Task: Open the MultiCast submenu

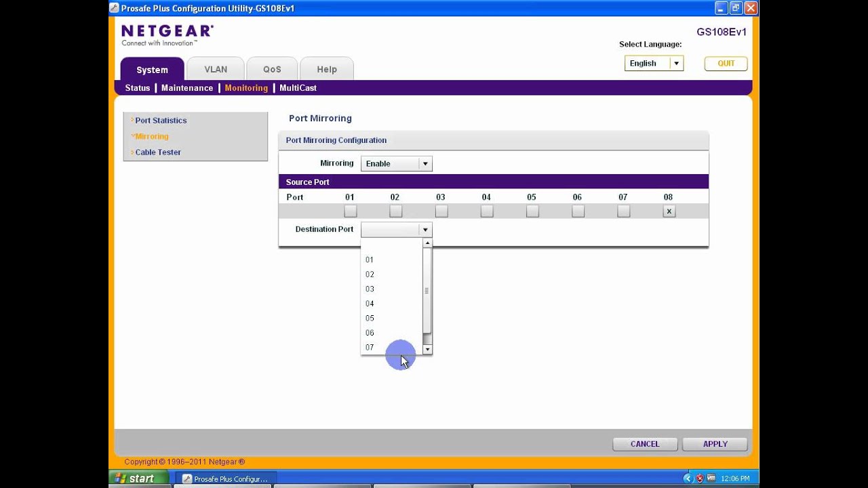Action: click(298, 88)
